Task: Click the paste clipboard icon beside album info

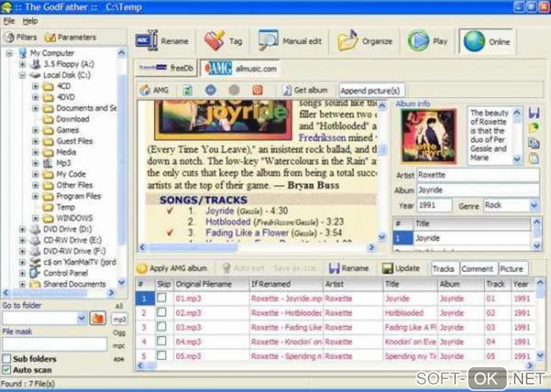Action: 534,158
